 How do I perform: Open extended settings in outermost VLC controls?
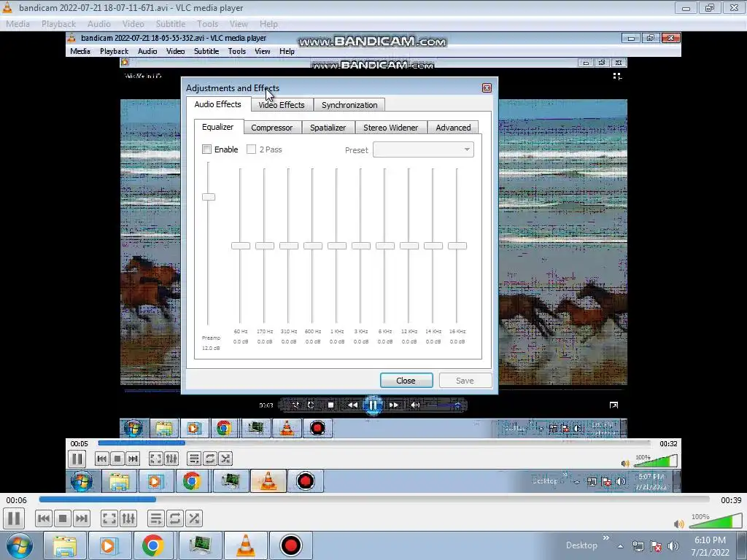coord(128,518)
